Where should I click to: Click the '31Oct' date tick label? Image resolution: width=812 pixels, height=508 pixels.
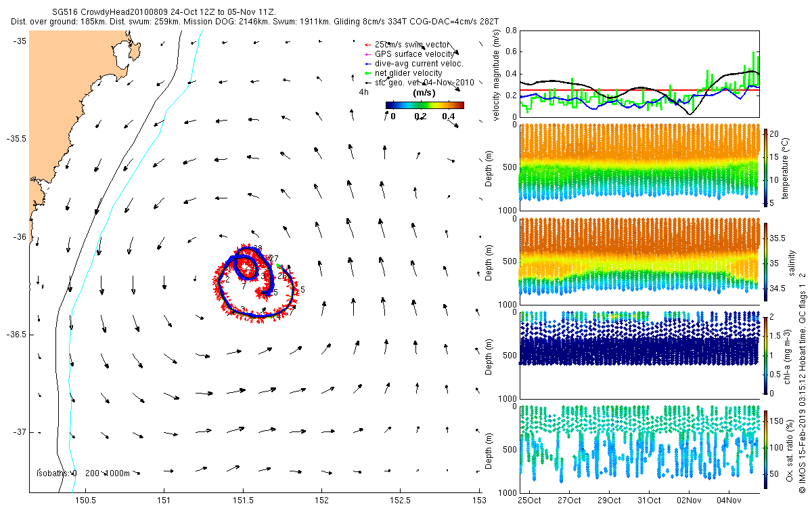pos(650,500)
